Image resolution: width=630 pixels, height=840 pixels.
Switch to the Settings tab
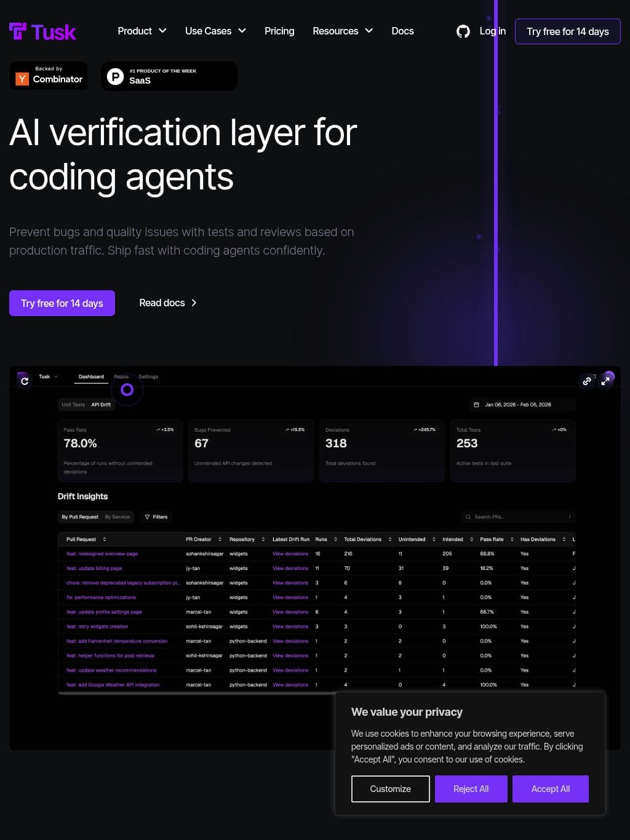148,376
